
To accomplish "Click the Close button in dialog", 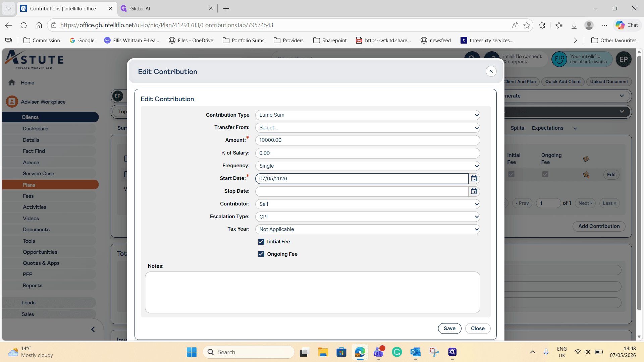I will pos(478,328).
